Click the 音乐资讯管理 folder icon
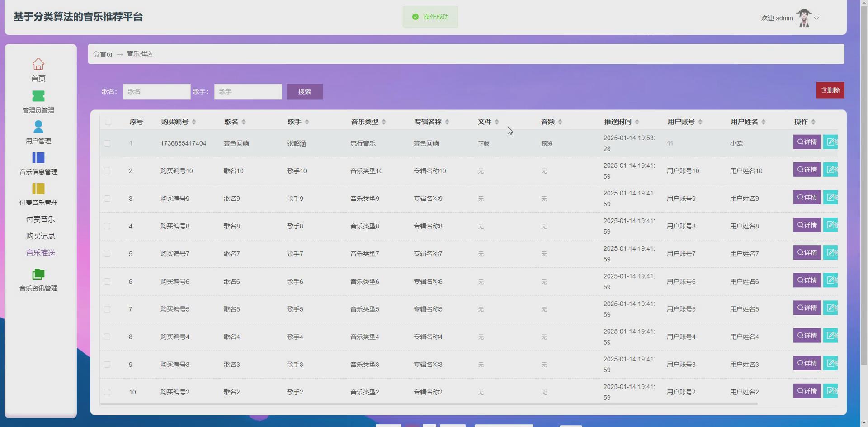Image resolution: width=868 pixels, height=427 pixels. pyautogui.click(x=38, y=274)
